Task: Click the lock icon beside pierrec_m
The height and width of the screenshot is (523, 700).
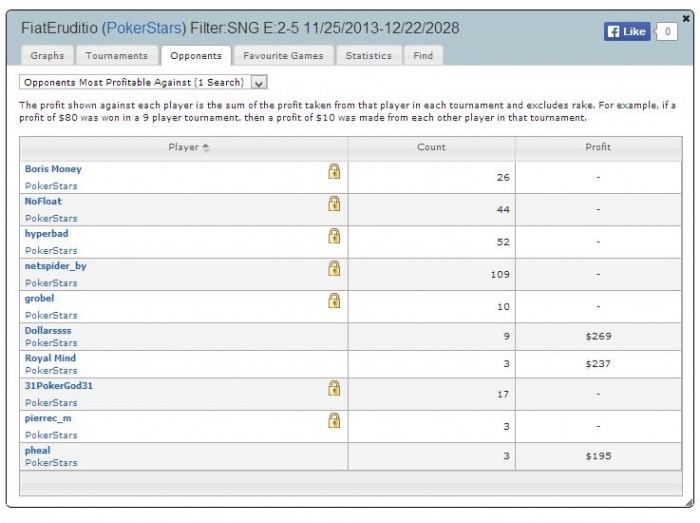Action: pos(334,420)
